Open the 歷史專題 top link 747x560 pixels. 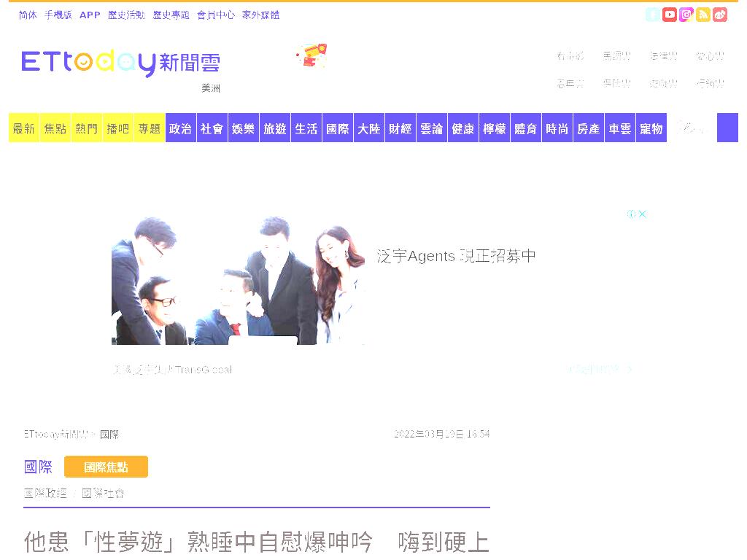171,15
